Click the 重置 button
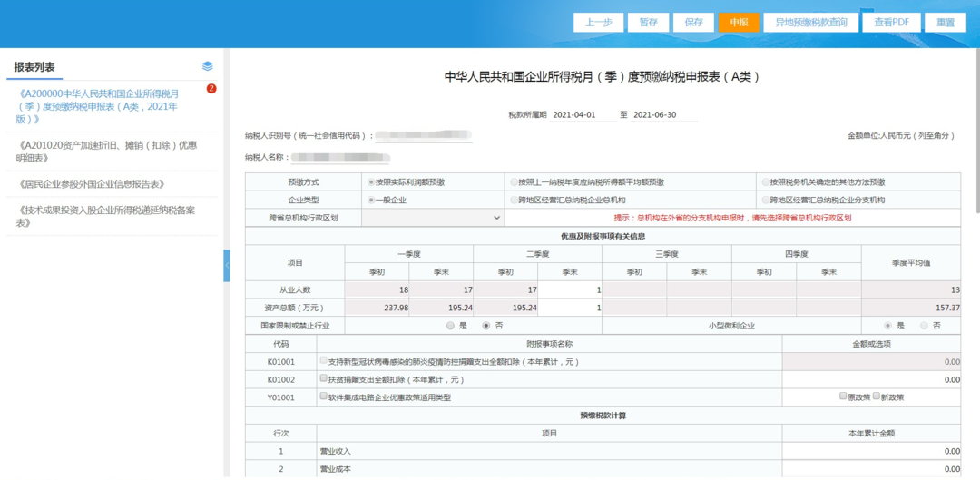This screenshot has width=980, height=480. click(946, 22)
